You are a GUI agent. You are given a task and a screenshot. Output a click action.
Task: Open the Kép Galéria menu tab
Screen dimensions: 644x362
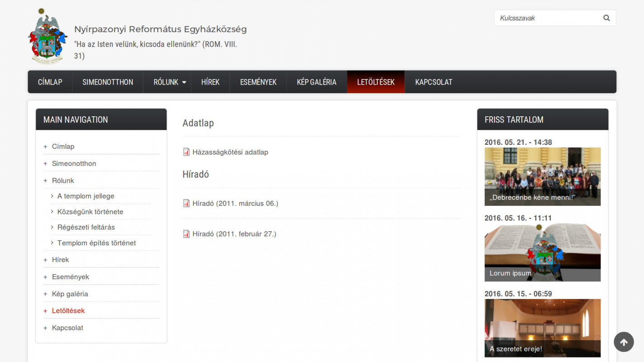[317, 82]
